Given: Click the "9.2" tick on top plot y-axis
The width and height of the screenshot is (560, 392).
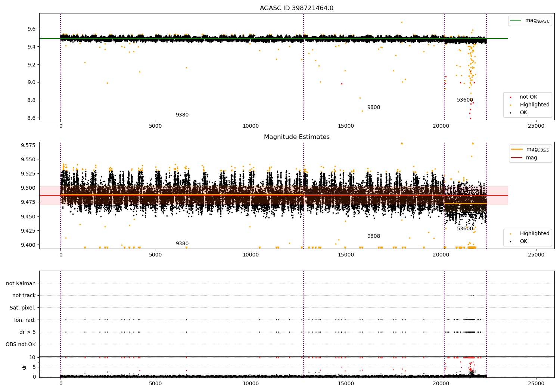Looking at the screenshot, I should pos(32,65).
